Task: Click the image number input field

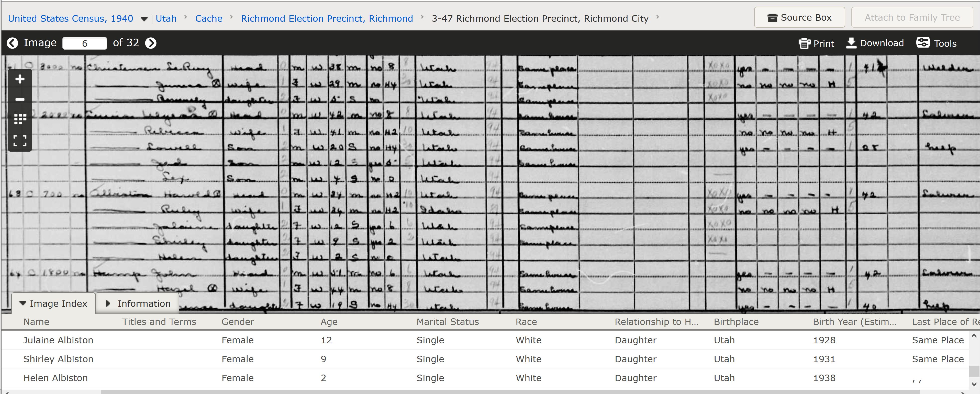Action: click(84, 43)
